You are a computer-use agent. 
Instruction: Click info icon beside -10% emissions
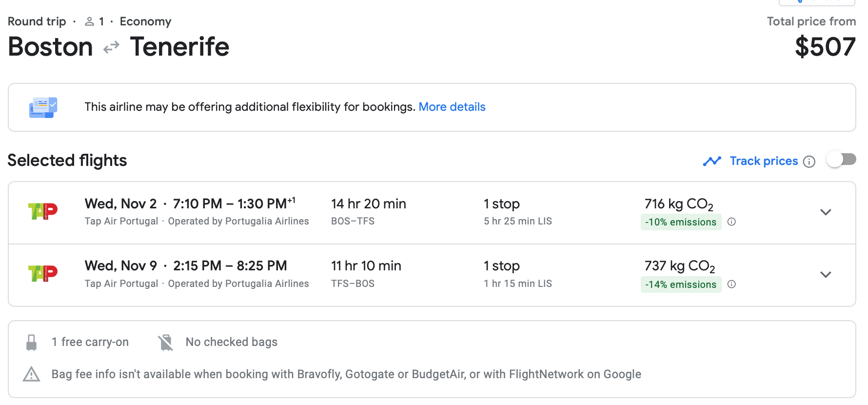tap(731, 222)
